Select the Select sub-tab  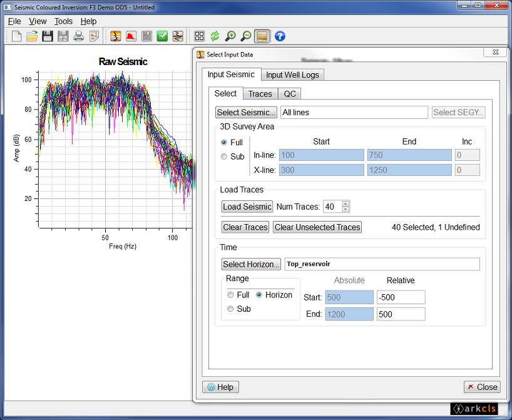pos(225,93)
